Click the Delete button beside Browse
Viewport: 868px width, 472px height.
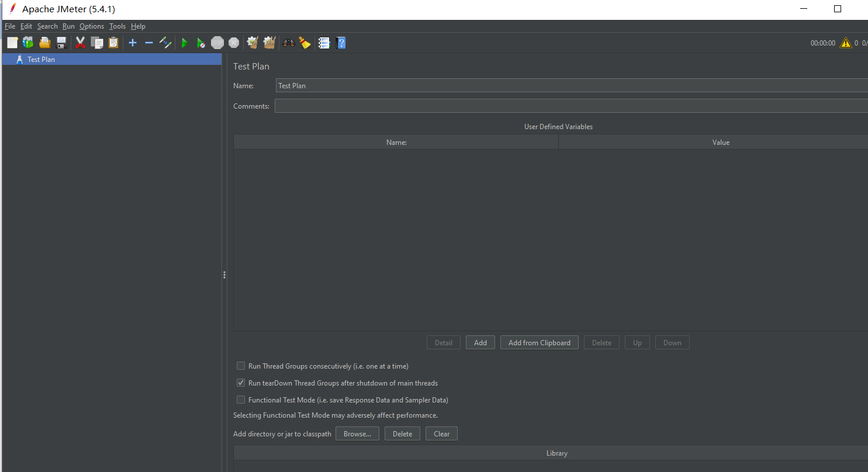[402, 433]
